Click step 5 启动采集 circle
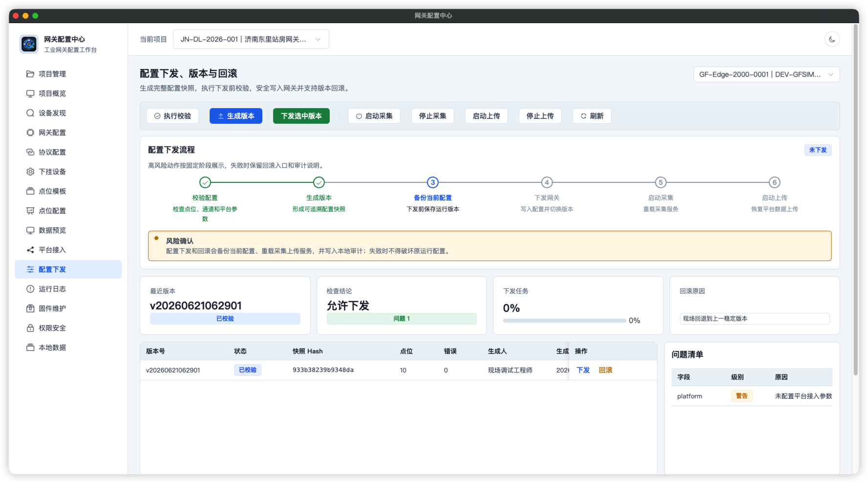 (x=660, y=182)
